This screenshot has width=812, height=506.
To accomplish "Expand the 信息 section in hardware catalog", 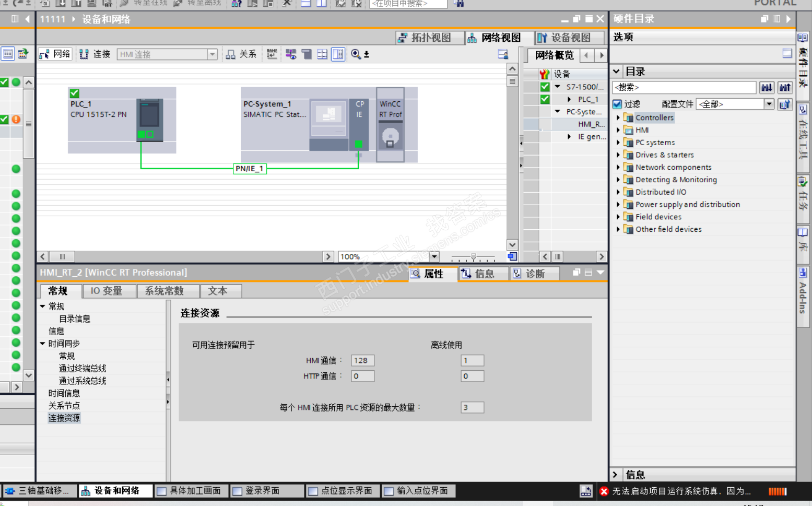I will point(615,475).
